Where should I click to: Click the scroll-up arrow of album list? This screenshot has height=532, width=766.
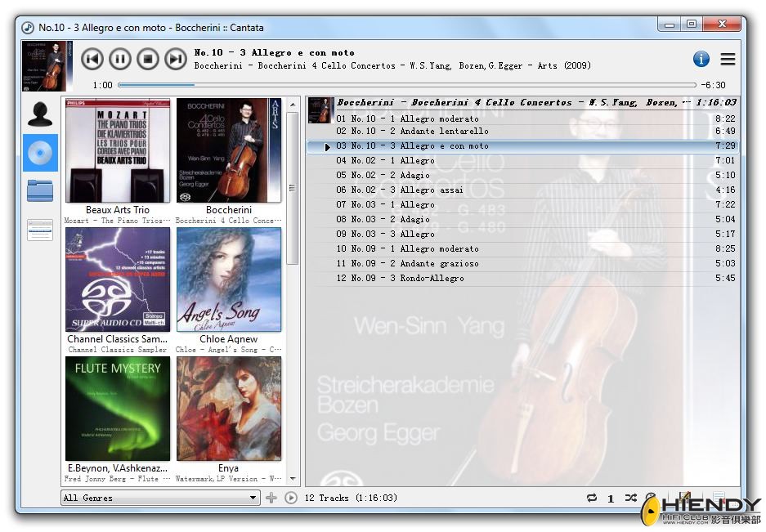293,105
